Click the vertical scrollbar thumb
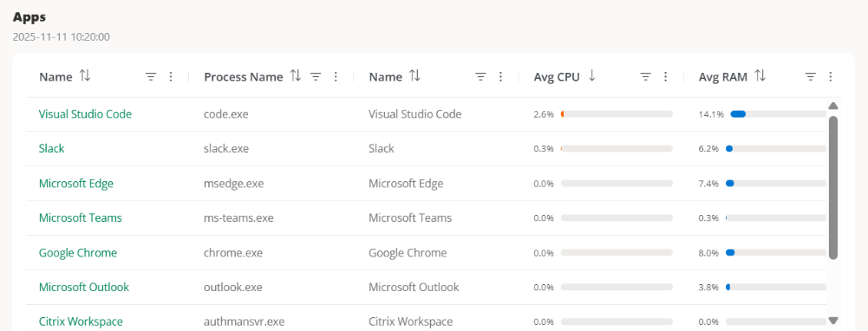868x331 pixels. click(833, 188)
